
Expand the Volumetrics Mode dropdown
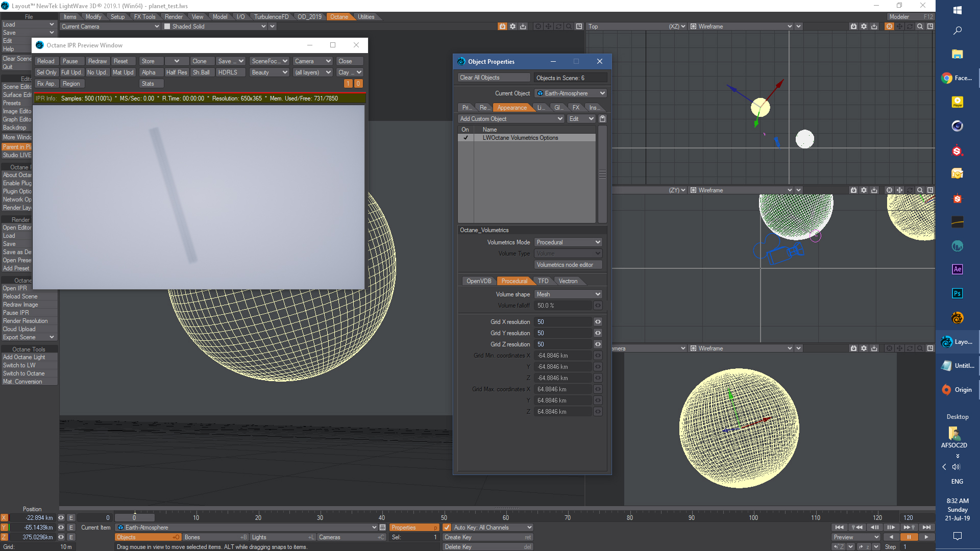tap(568, 242)
